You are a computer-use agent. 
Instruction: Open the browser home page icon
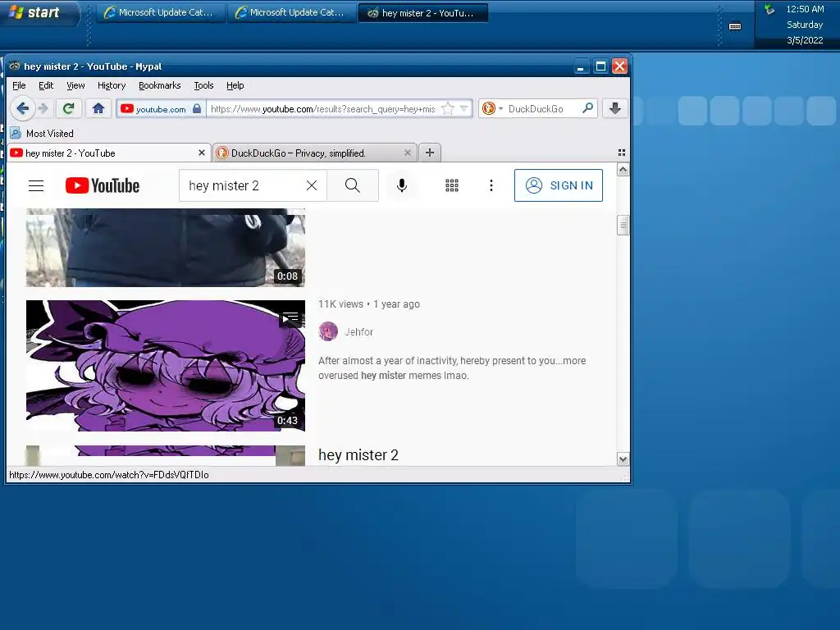pos(98,109)
